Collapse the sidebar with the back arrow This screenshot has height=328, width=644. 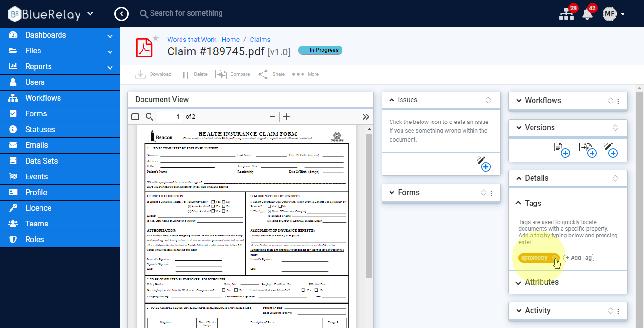(121, 14)
